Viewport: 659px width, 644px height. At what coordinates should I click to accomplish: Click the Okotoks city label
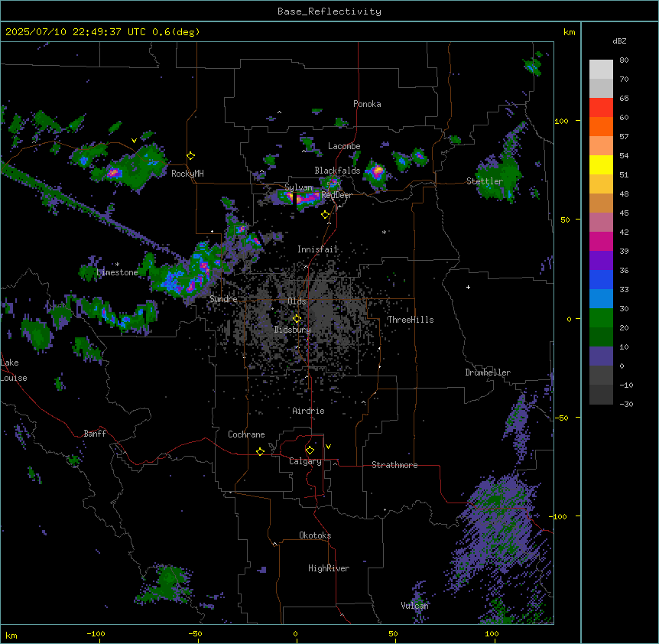coord(315,535)
